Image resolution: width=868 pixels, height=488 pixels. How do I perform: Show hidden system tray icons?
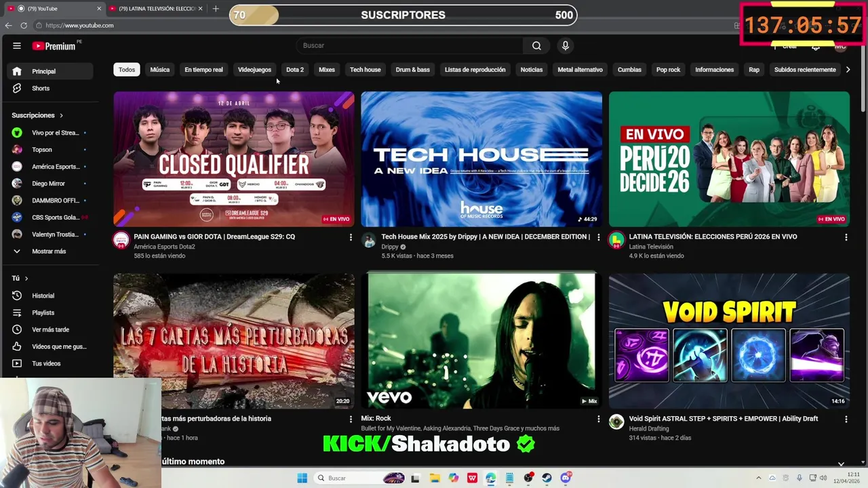(758, 478)
